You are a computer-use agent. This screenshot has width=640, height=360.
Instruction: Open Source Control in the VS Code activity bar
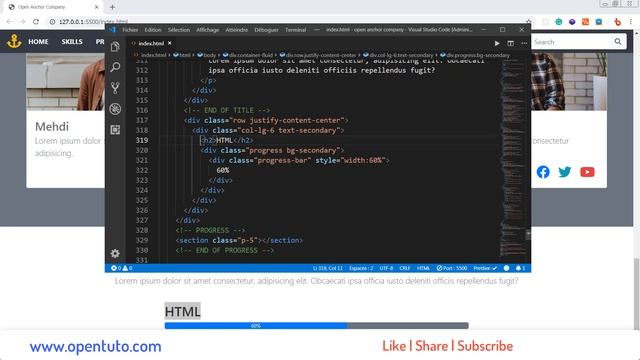115,88
